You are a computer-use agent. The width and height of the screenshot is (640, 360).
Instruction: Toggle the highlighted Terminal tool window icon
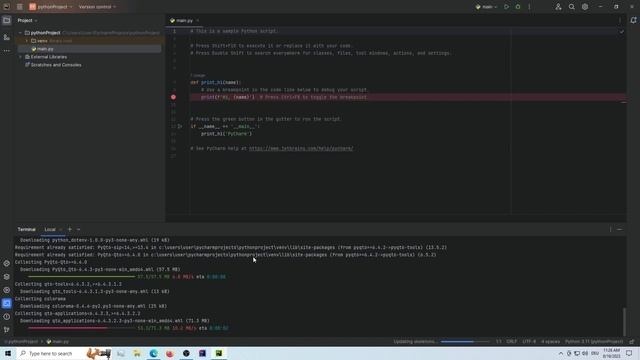pyautogui.click(x=7, y=303)
